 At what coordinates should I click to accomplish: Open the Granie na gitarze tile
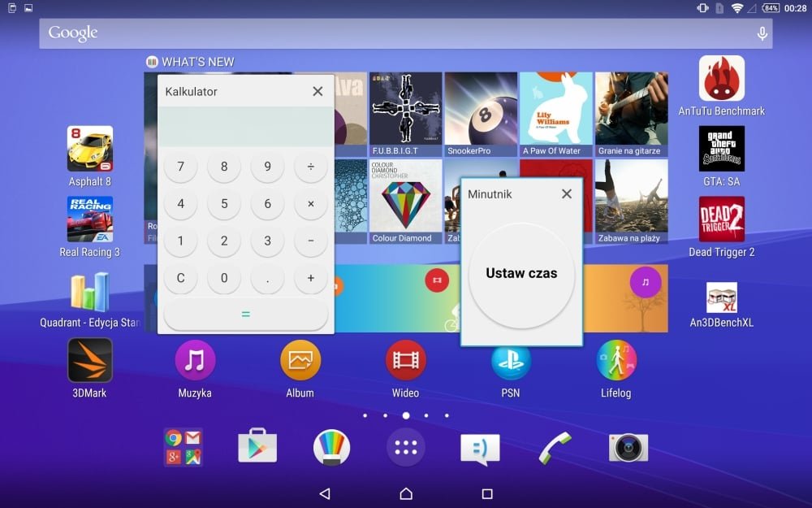(x=631, y=114)
